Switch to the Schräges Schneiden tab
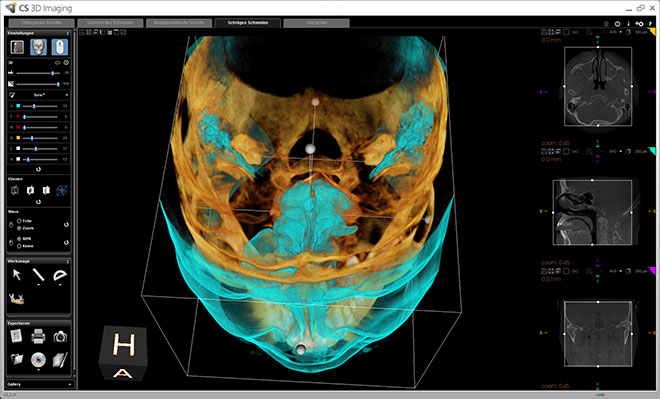Image resolution: width=660 pixels, height=399 pixels. pos(248,23)
